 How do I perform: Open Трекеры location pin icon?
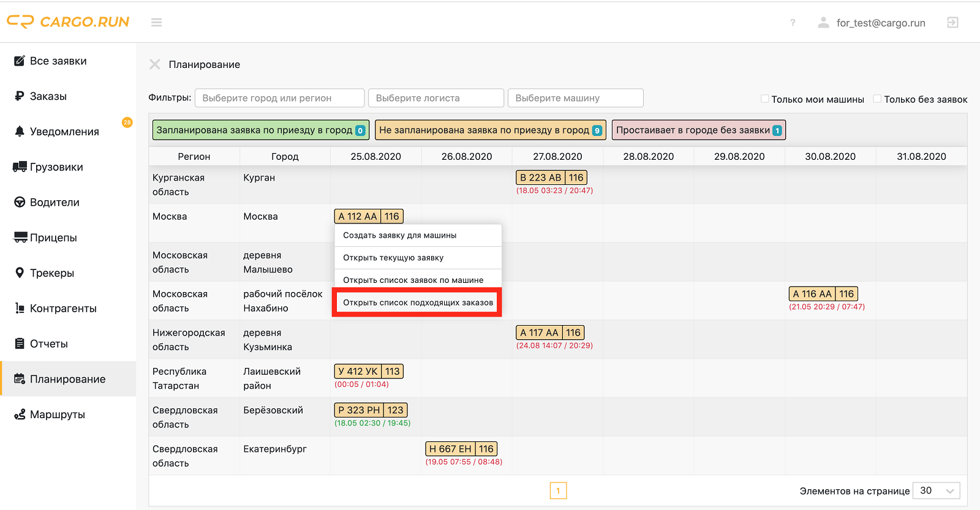pyautogui.click(x=20, y=273)
